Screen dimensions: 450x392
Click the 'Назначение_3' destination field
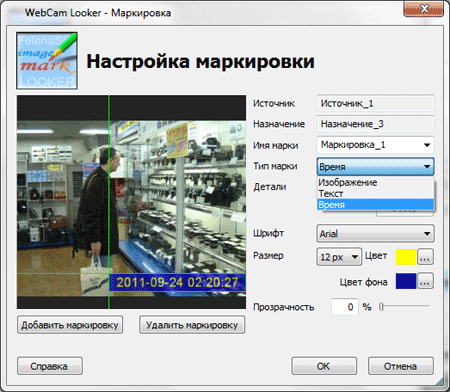tap(375, 124)
